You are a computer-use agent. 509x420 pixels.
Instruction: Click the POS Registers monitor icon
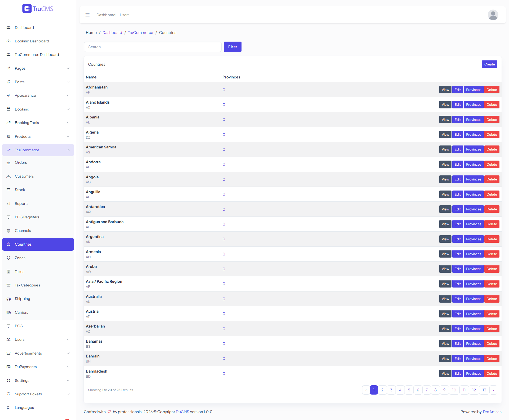(8, 217)
